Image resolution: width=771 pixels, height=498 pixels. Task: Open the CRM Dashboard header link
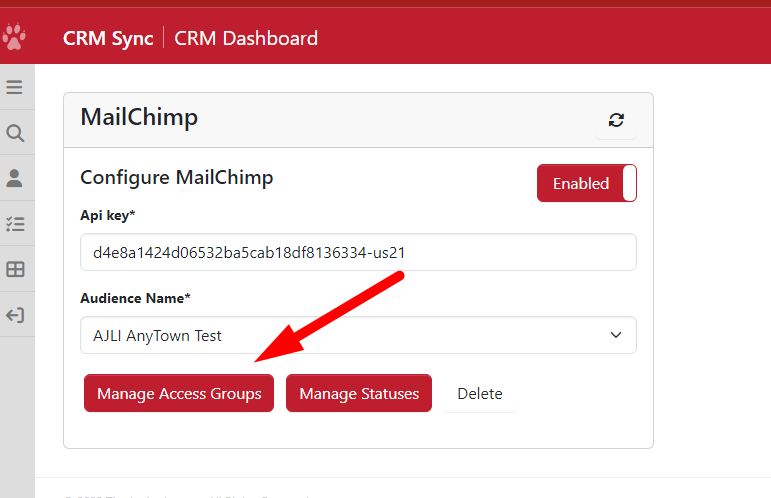point(246,38)
